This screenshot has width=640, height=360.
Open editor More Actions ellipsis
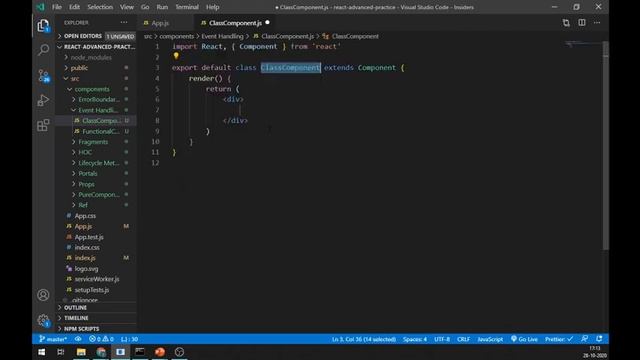click(597, 23)
